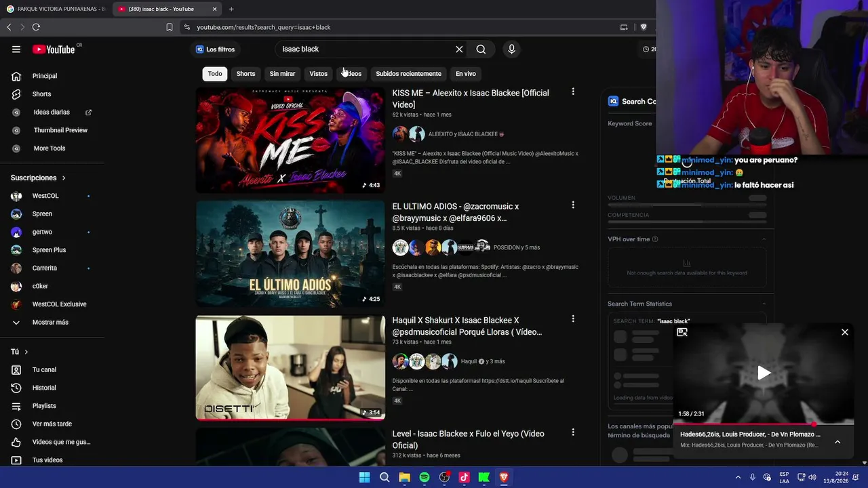The width and height of the screenshot is (868, 488).
Task: Open the El Último Adiós video thumbnail
Action: (x=290, y=254)
